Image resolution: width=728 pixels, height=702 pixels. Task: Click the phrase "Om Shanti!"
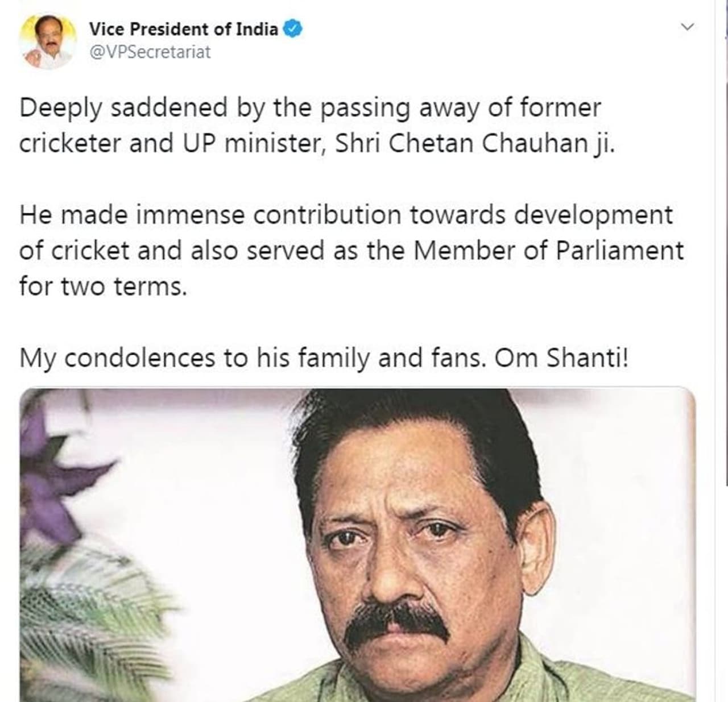click(x=562, y=359)
